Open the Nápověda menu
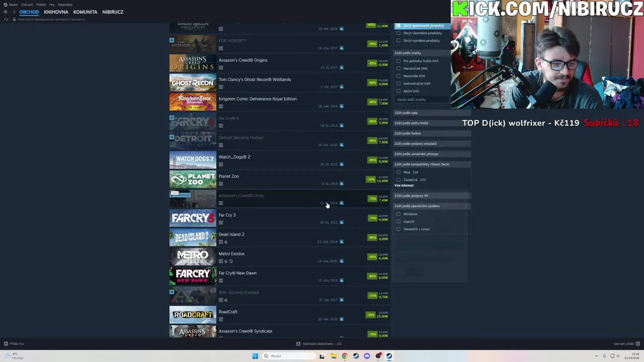The height and width of the screenshot is (362, 644). [65, 5]
